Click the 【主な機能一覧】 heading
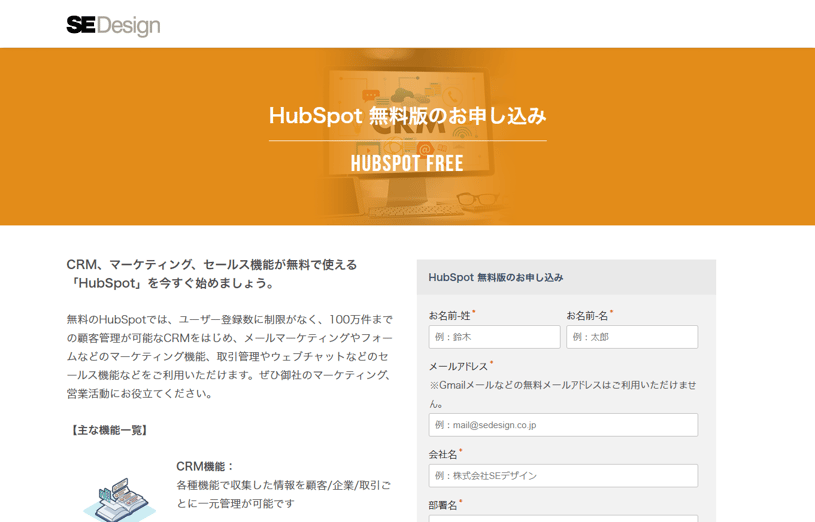 109,430
